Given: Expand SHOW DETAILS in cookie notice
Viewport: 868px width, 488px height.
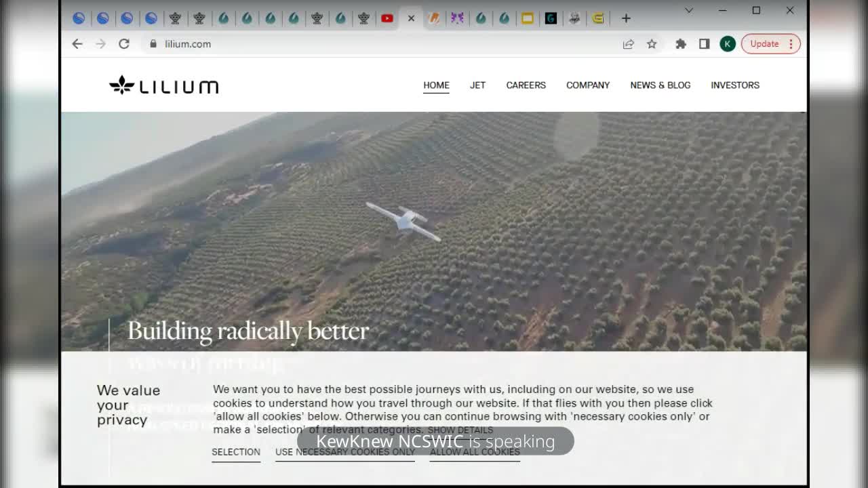Looking at the screenshot, I should point(460,430).
